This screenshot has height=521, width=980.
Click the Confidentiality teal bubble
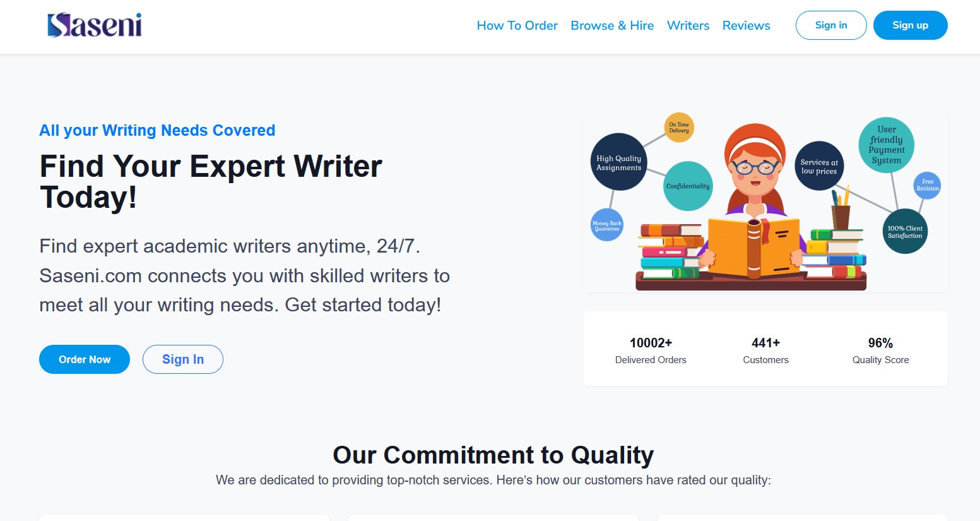tap(688, 186)
